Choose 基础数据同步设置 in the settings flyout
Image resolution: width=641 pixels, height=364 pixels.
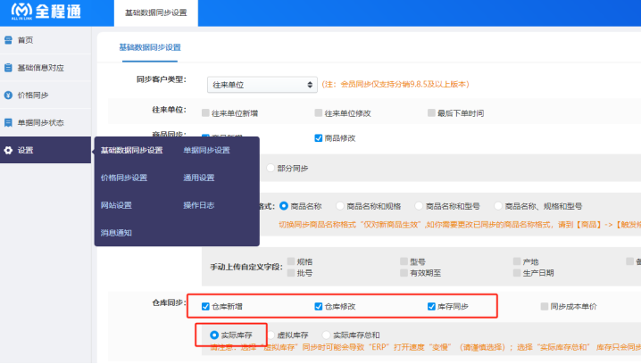(131, 151)
